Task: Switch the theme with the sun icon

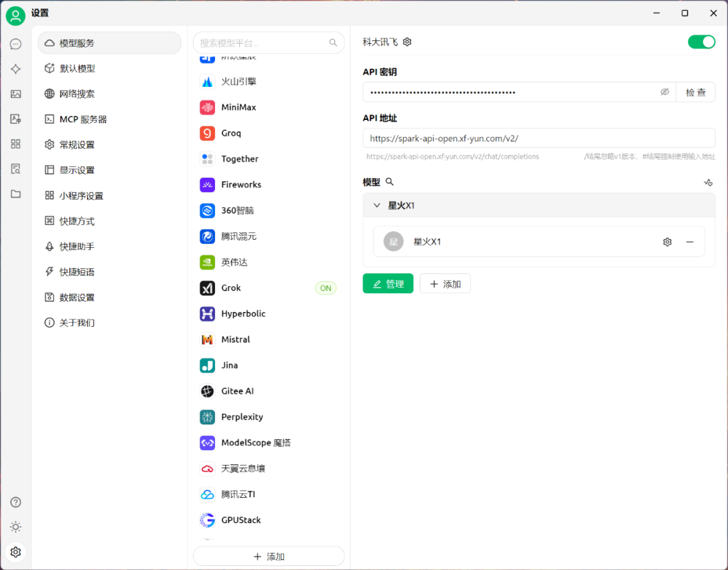Action: tap(16, 527)
